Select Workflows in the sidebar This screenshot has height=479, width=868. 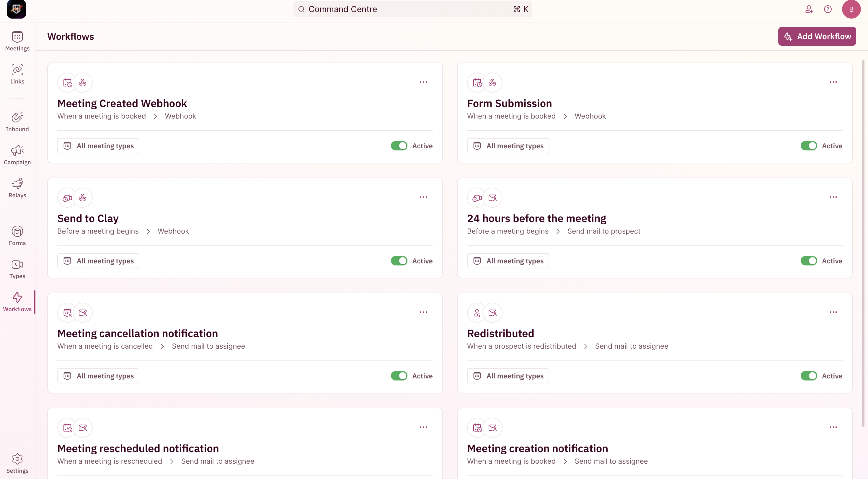(x=17, y=302)
